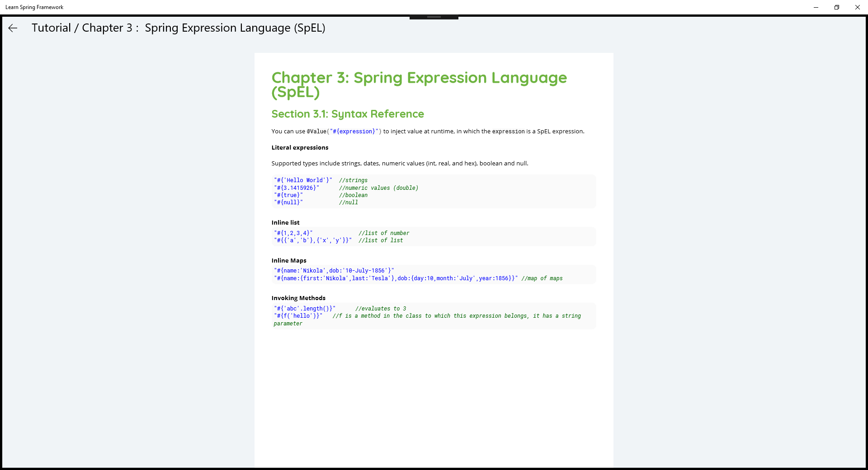Click the "#{3.1415926}" code line

tap(297, 188)
